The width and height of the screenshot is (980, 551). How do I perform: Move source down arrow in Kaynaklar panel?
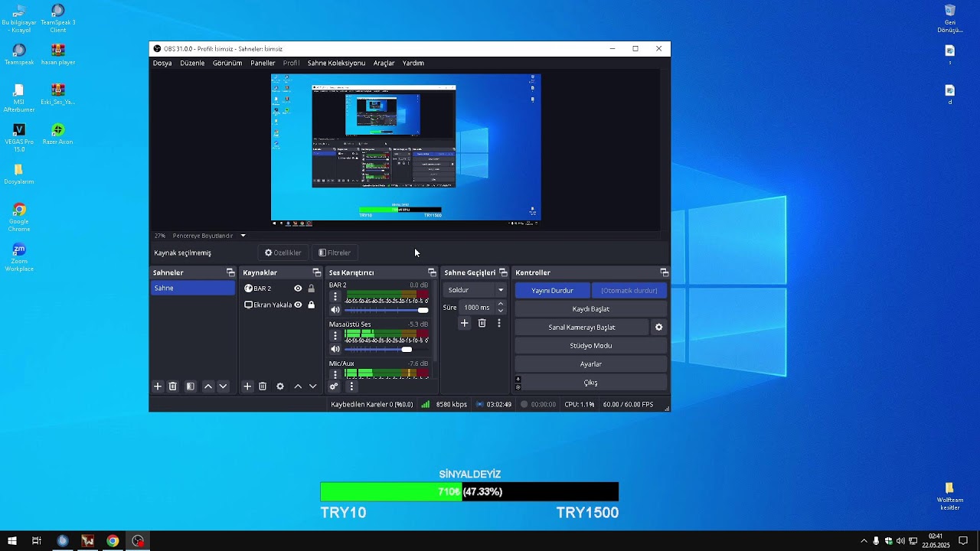312,386
